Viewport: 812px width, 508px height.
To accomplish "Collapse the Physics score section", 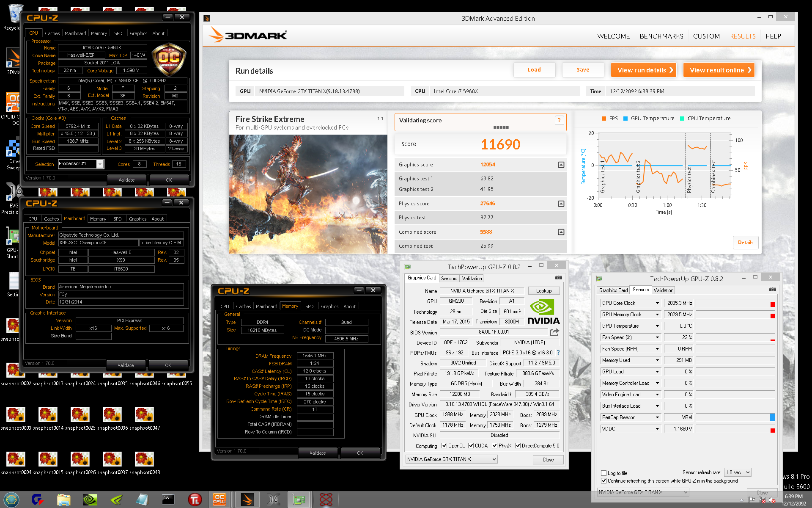I will click(x=561, y=204).
